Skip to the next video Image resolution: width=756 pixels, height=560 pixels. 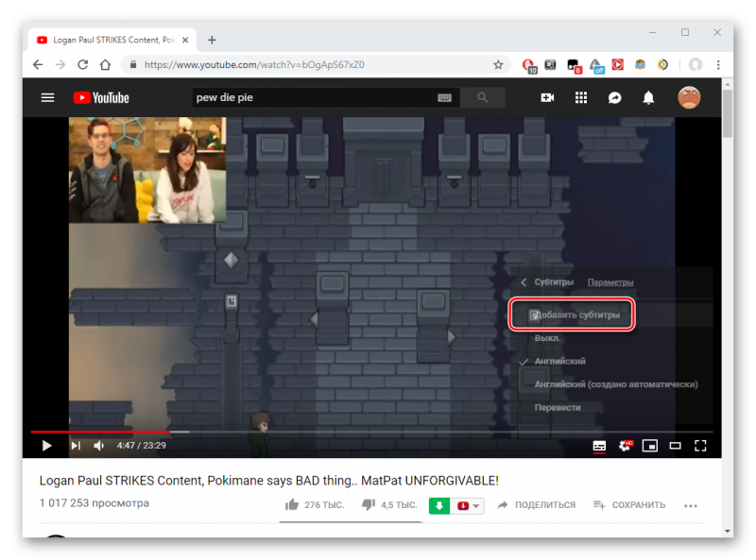pyautogui.click(x=76, y=446)
